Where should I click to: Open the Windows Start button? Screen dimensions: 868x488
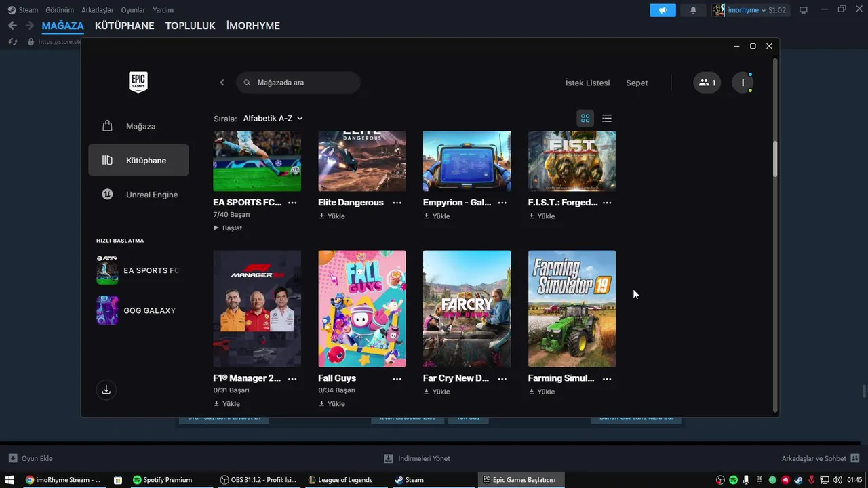[9, 480]
